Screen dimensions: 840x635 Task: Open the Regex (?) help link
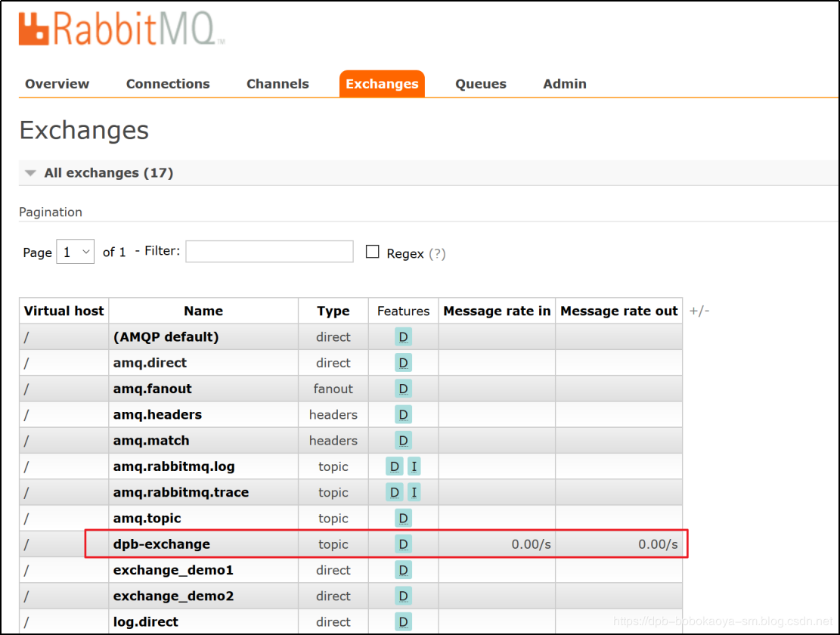437,253
